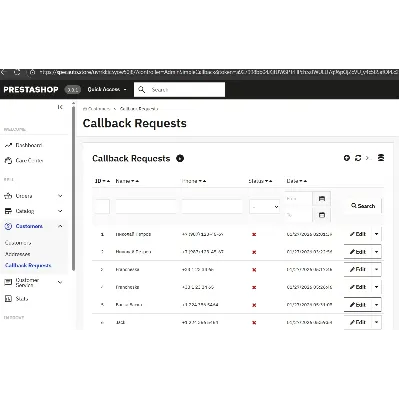Open the actions dropdown beside Edit for request 6

(x=376, y=322)
